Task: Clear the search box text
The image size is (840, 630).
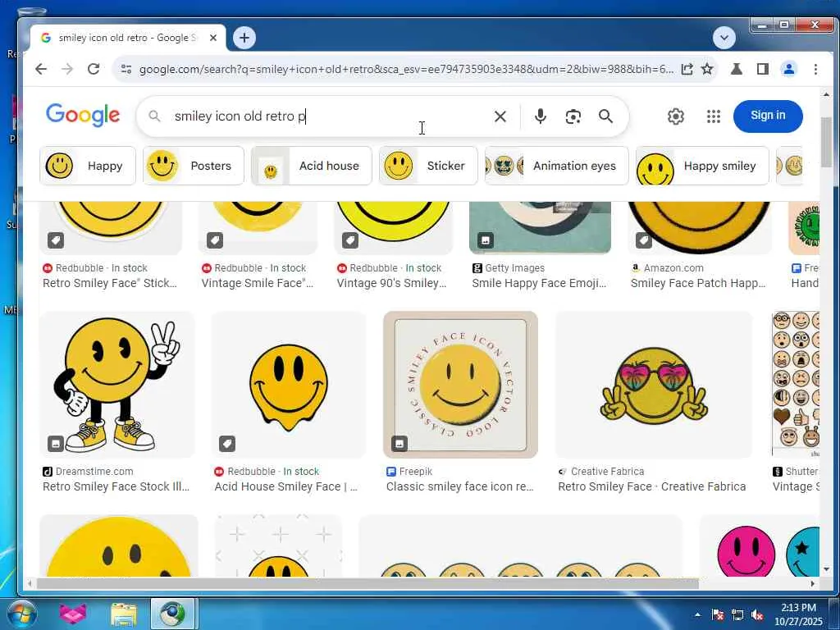Action: pos(500,116)
